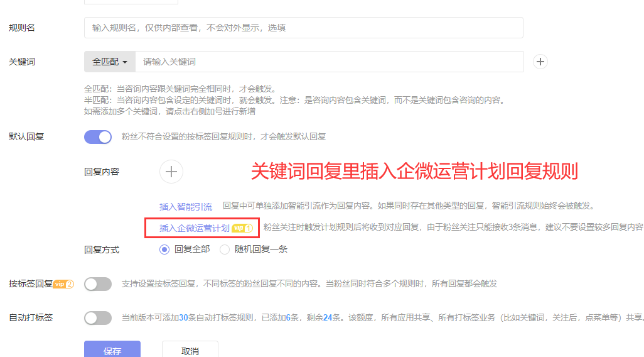Image resolution: width=644 pixels, height=357 pixels.
Task: Click the 关键词 label
Action: [x=22, y=62]
